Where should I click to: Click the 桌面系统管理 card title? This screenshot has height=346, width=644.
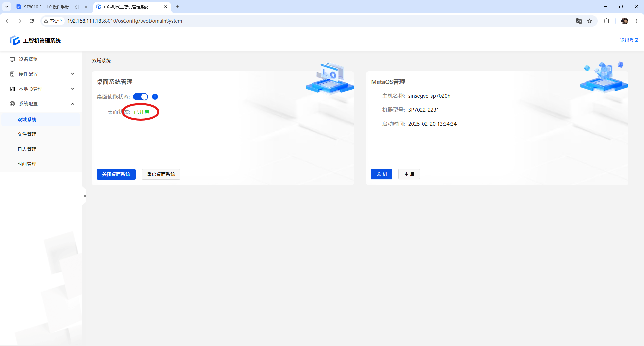tap(115, 82)
